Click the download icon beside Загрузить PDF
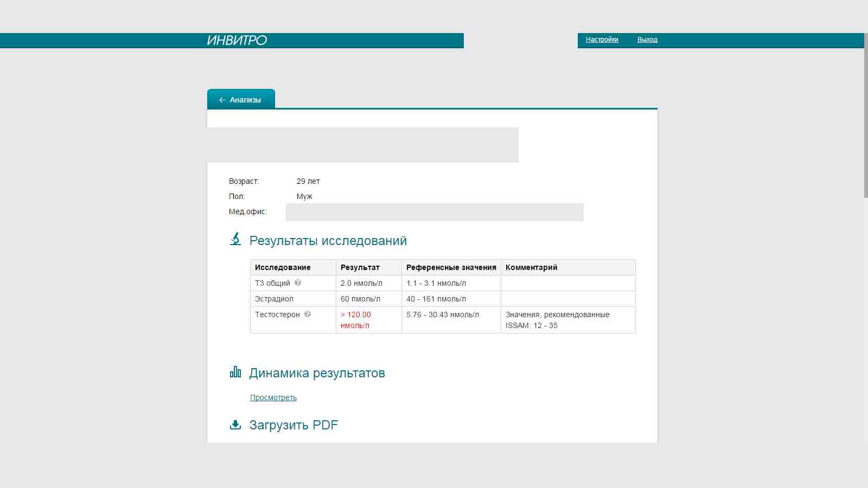This screenshot has width=868, height=488. pos(235,425)
